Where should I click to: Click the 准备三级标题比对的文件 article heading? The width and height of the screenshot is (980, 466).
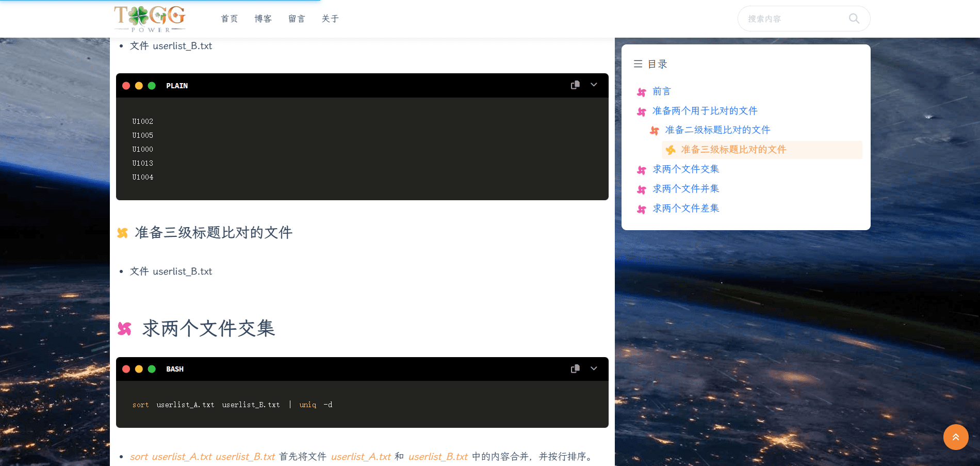(x=214, y=232)
